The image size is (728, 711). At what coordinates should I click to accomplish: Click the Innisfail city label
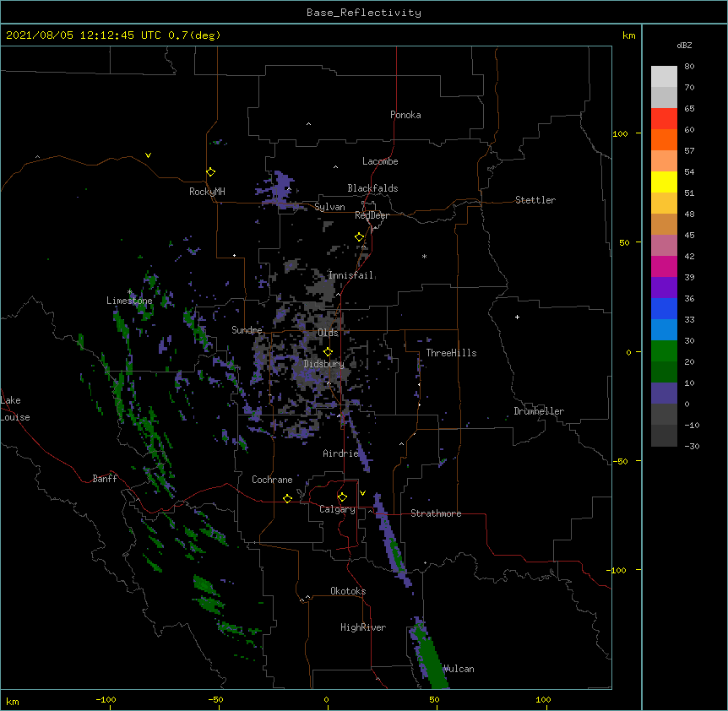(x=350, y=275)
